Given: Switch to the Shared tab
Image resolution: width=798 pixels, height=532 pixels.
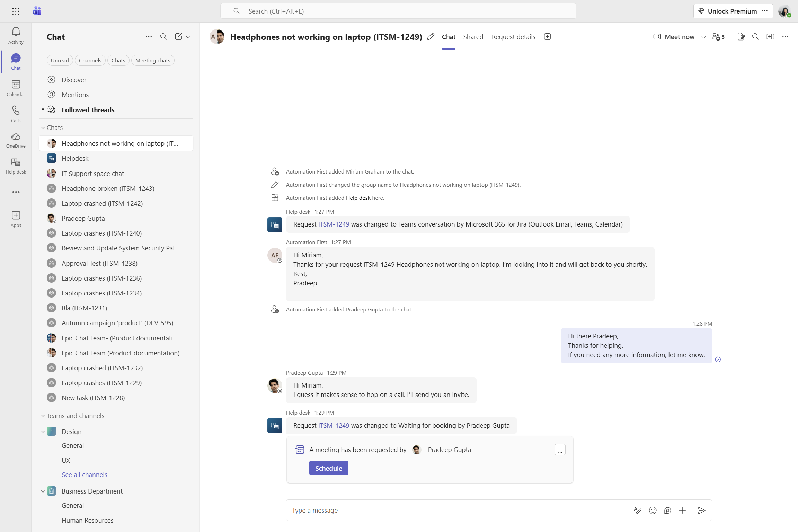Looking at the screenshot, I should click(x=473, y=37).
